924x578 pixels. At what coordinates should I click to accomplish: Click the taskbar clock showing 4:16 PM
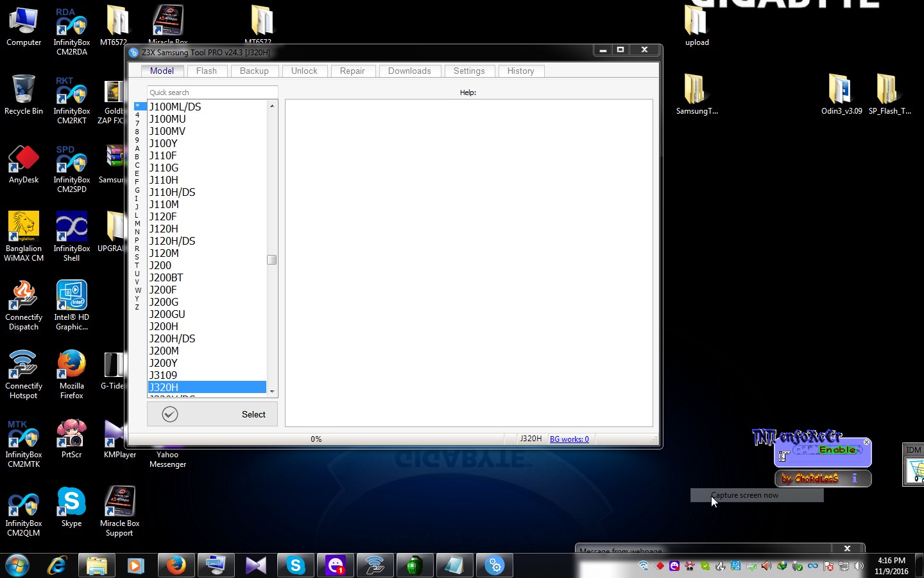pyautogui.click(x=891, y=565)
